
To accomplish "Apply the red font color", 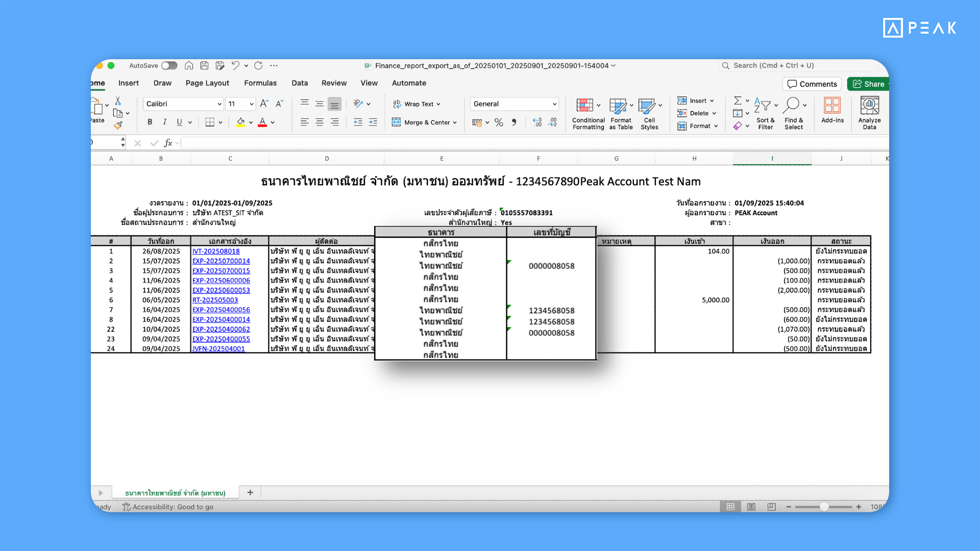I will coord(262,122).
